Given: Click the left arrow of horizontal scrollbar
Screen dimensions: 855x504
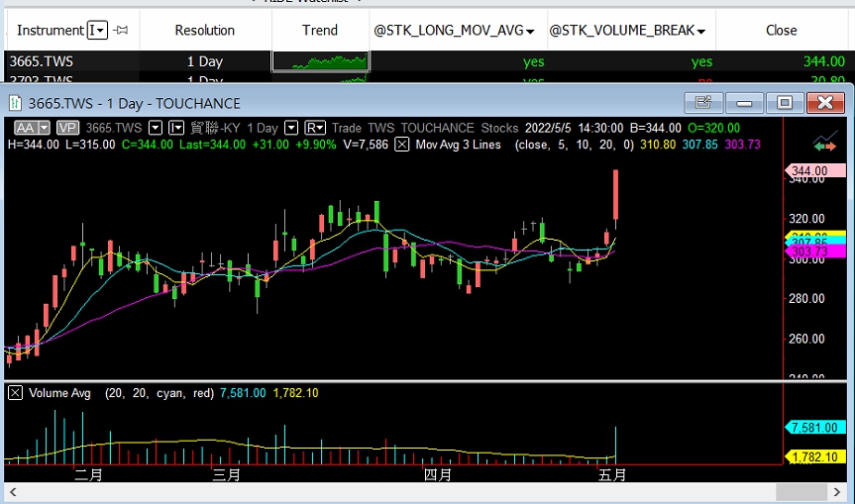Looking at the screenshot, I should (x=13, y=492).
